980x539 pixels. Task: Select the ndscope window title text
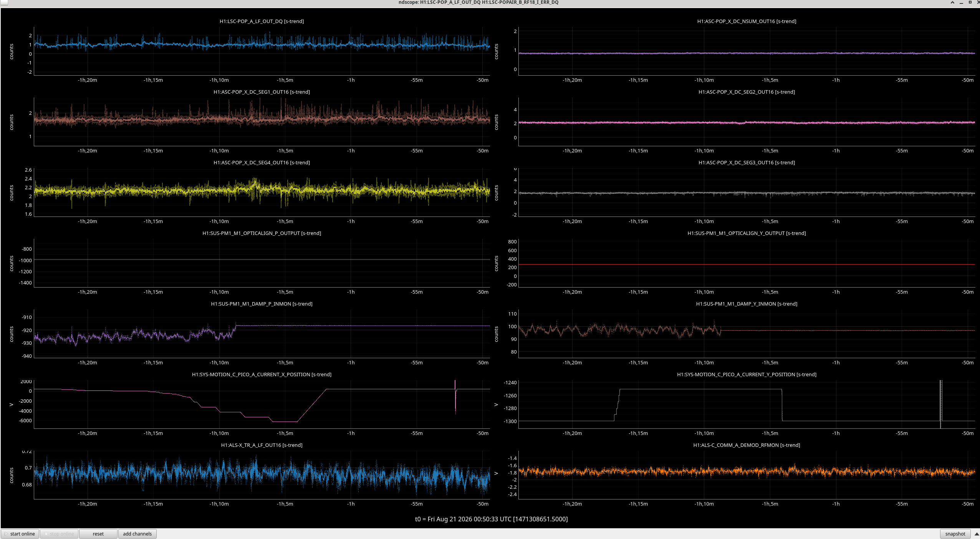[x=478, y=2]
